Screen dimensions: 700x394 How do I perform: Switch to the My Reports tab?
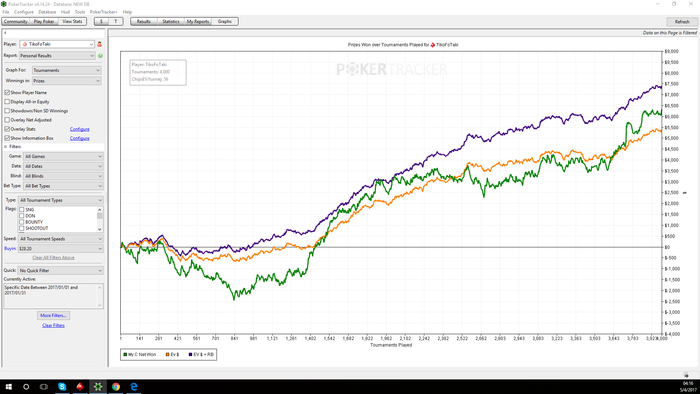[x=198, y=21]
